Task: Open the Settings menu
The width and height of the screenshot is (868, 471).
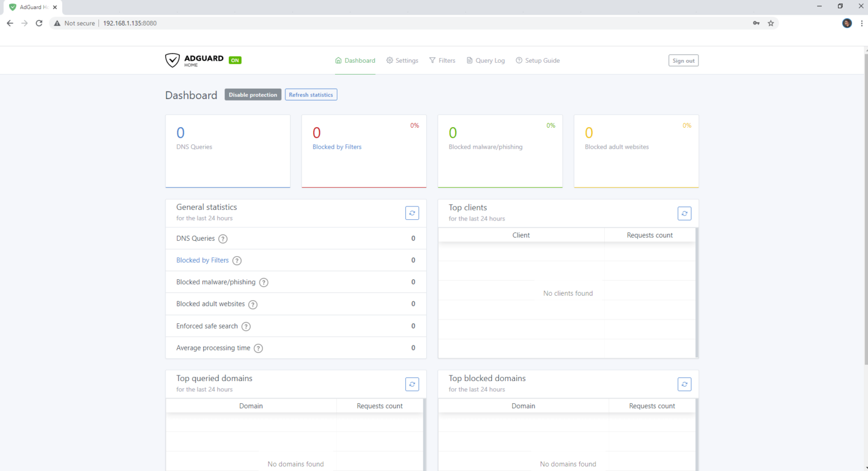Action: [x=402, y=61]
